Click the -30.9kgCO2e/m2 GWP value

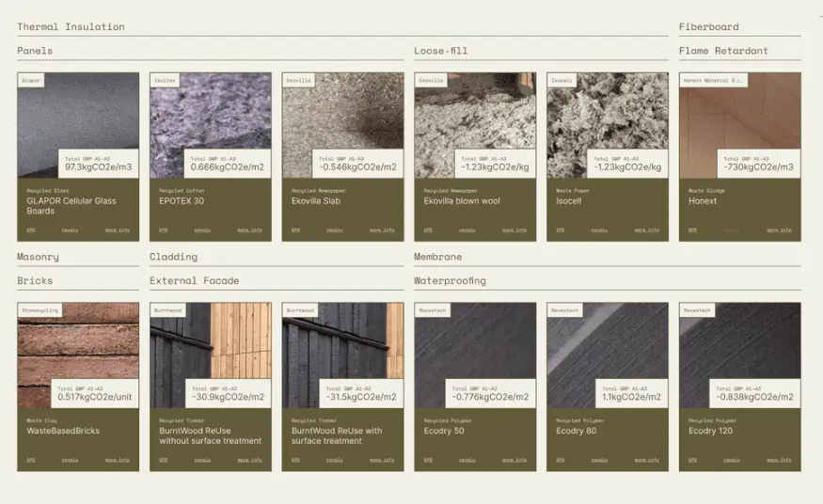pos(228,397)
